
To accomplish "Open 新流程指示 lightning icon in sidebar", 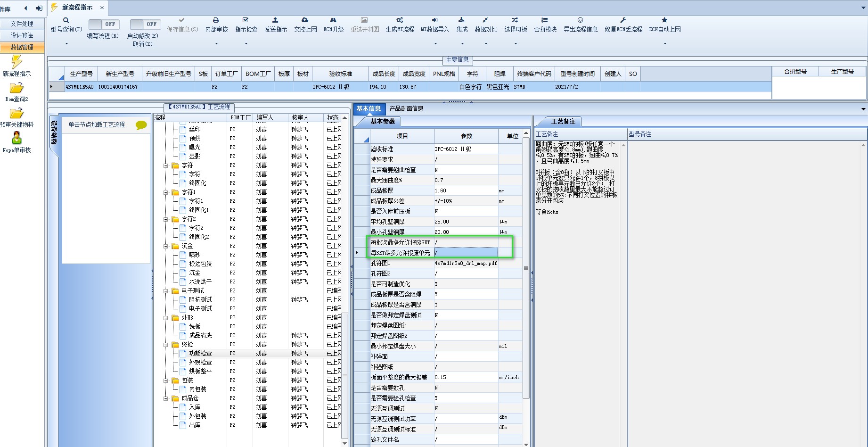I will pos(16,62).
